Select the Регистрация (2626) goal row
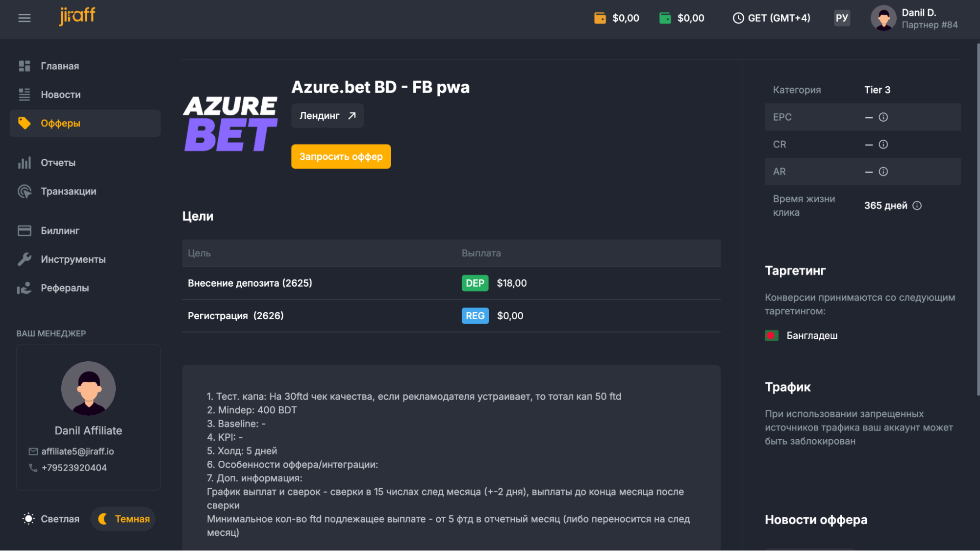This screenshot has height=551, width=980. pyautogui.click(x=451, y=316)
